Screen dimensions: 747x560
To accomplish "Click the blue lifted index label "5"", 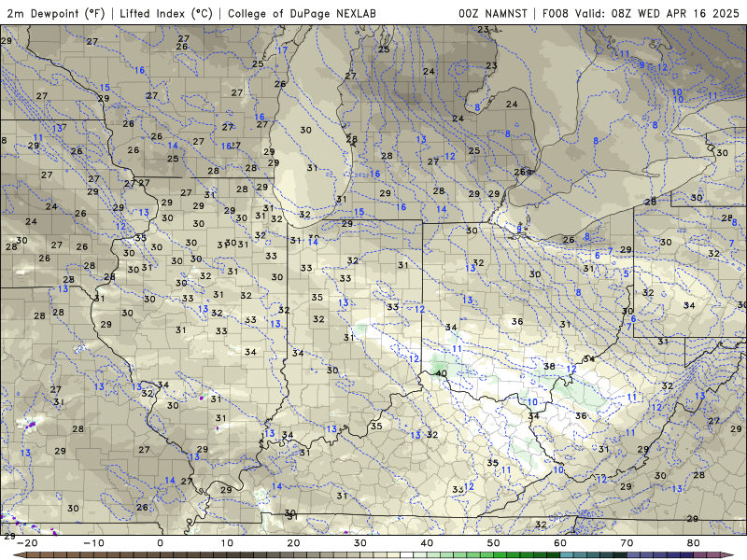I will 626,274.
